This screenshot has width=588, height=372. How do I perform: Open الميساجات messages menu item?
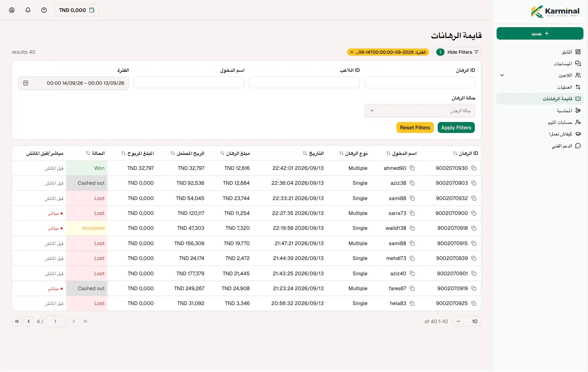point(567,64)
